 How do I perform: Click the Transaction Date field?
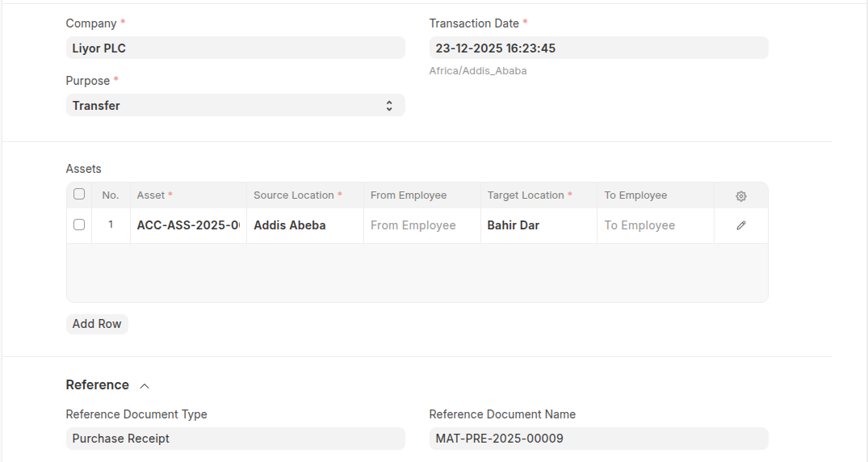coord(598,48)
